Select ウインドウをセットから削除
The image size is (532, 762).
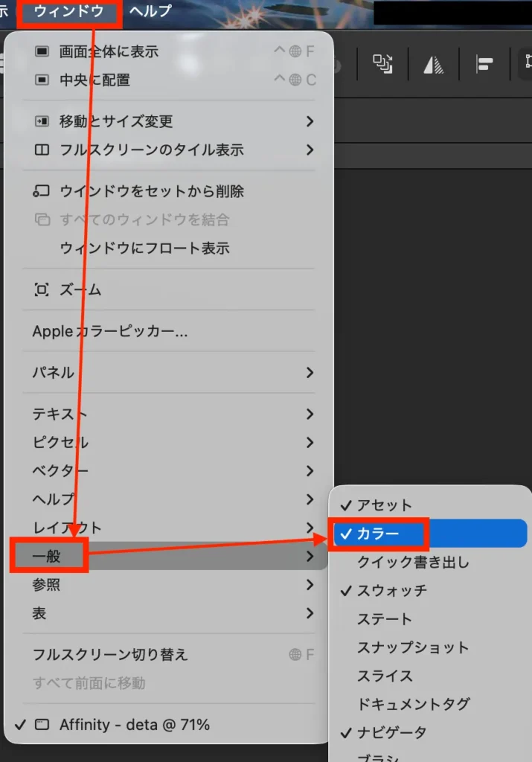[169, 191]
